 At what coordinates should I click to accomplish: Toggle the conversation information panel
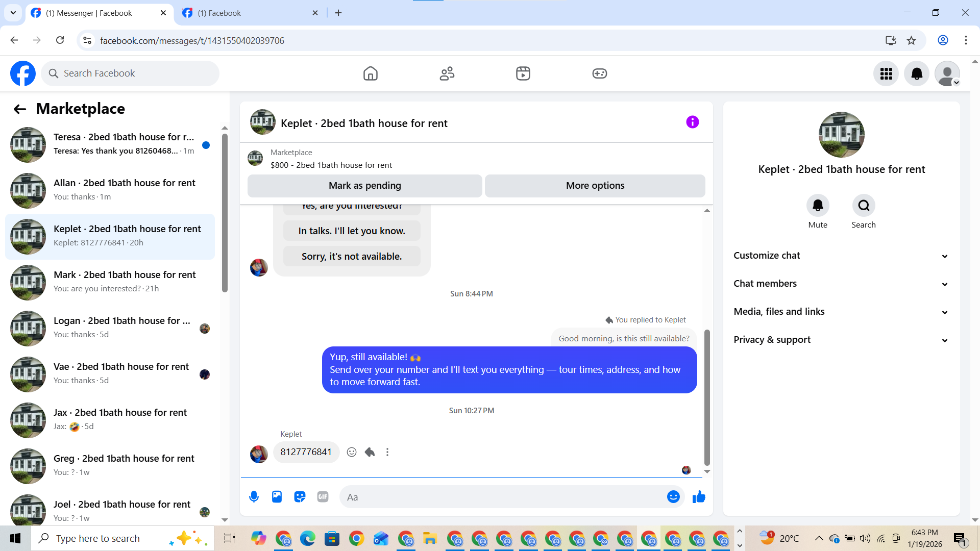pos(692,122)
